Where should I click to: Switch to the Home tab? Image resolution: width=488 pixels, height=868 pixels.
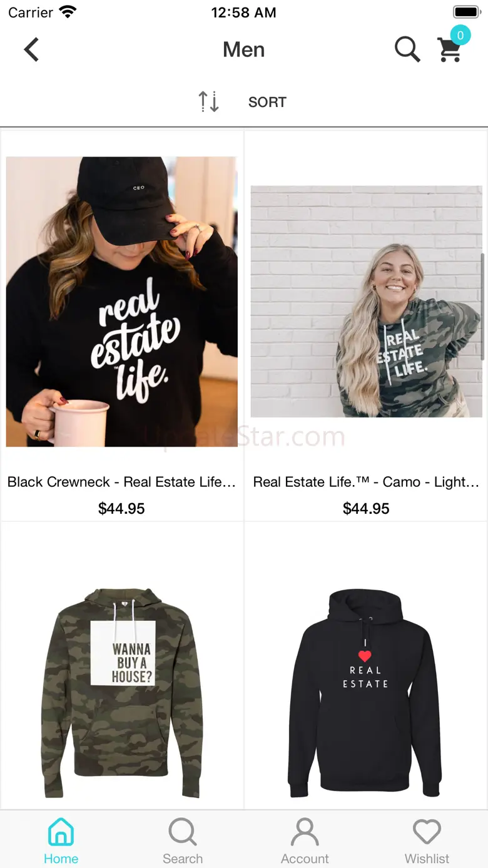pyautogui.click(x=61, y=840)
